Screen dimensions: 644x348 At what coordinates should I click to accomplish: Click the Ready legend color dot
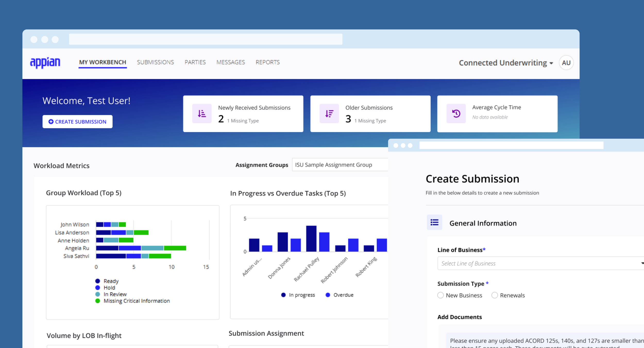coord(97,281)
